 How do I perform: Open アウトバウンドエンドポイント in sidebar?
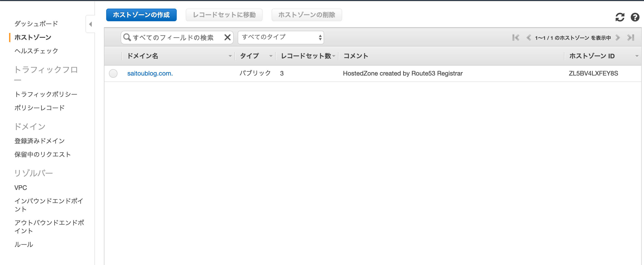point(49,227)
